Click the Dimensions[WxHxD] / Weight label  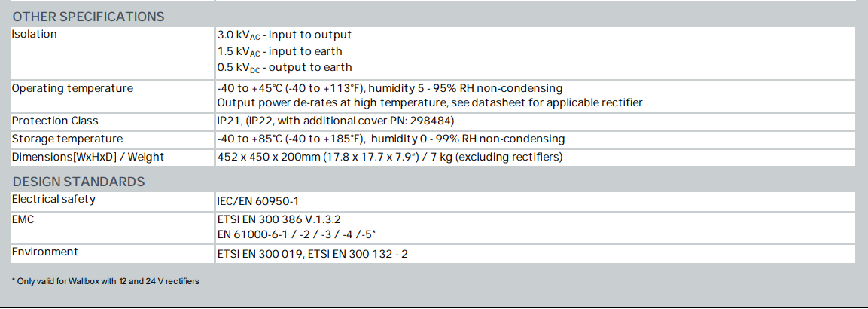click(87, 157)
